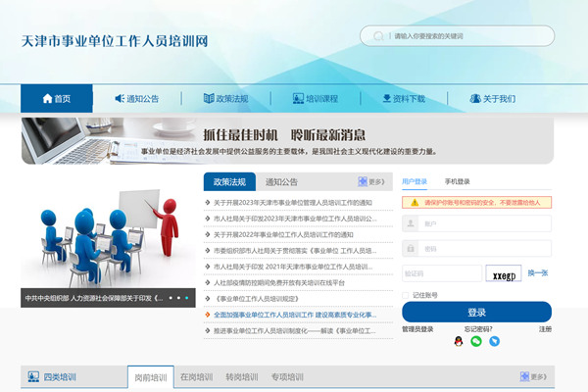
Task: Click the warning icon in security notice
Action: coord(415,203)
